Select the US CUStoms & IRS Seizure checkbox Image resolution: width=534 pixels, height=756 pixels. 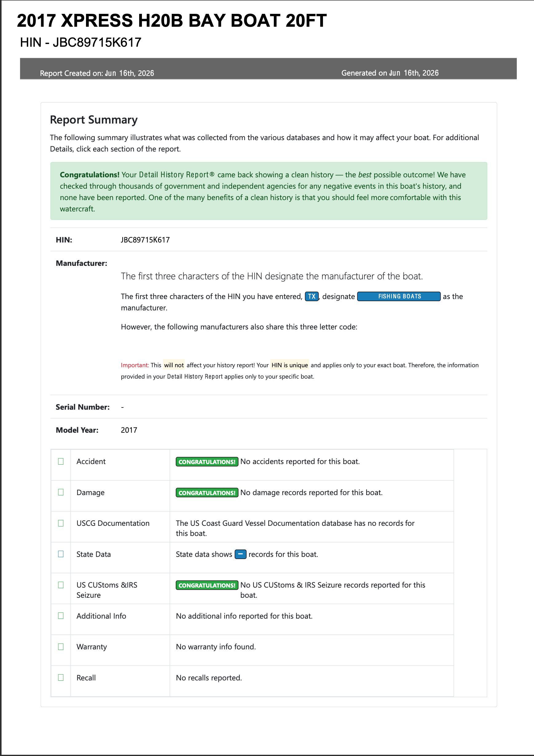[x=61, y=585]
